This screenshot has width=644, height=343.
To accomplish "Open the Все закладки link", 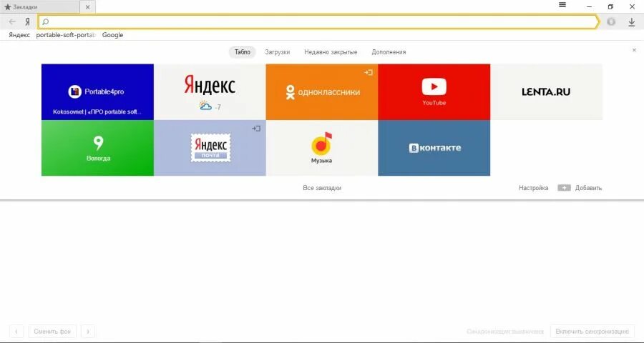I will coord(322,188).
